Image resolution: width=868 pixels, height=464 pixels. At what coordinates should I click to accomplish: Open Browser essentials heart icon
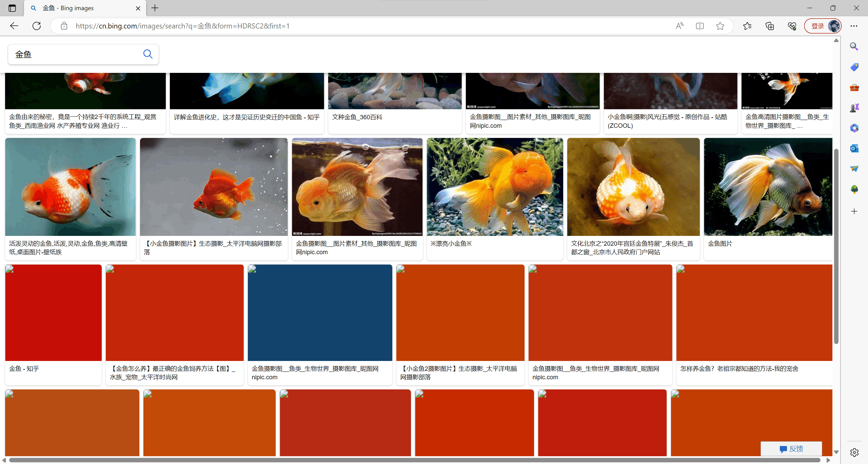792,26
